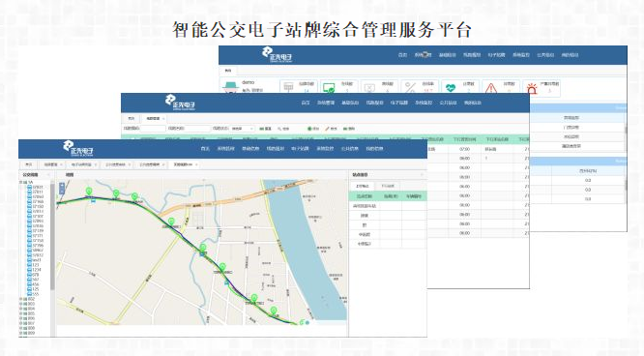
Task: Switch to 首页 tab in front window
Action: click(29, 164)
